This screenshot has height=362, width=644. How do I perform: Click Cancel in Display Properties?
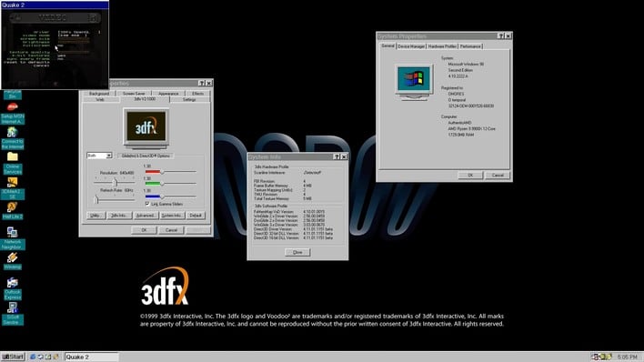click(x=171, y=230)
